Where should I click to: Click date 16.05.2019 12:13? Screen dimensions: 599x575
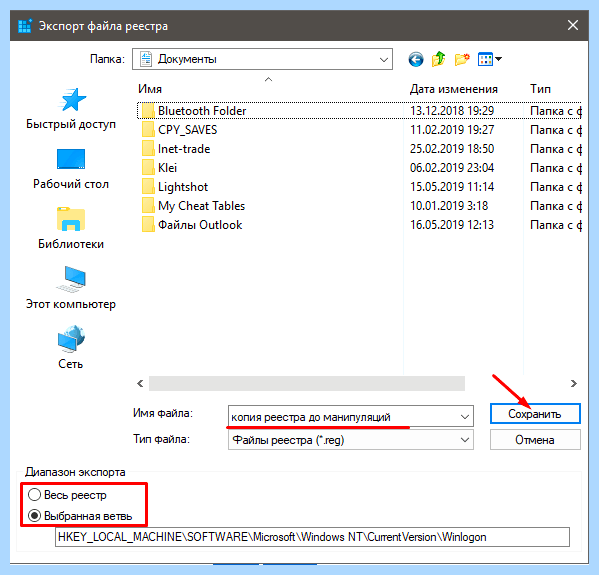(x=452, y=225)
